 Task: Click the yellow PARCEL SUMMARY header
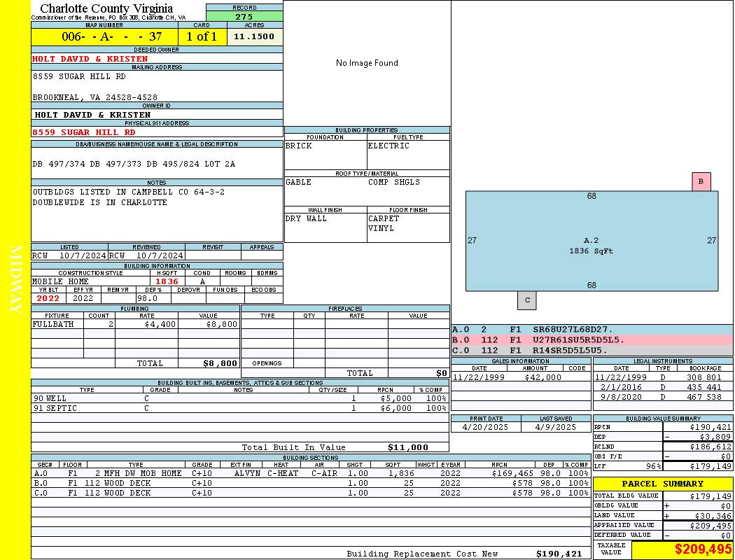click(x=662, y=484)
